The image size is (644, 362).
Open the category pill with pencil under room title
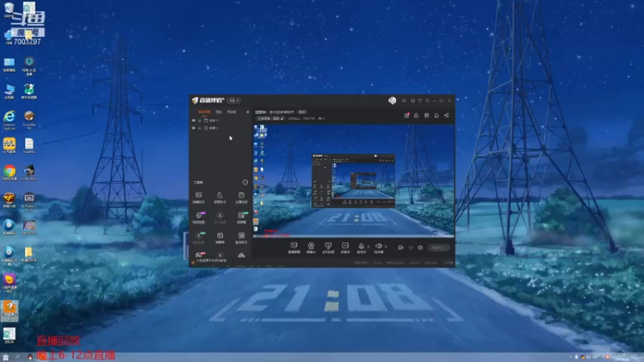tap(270, 118)
